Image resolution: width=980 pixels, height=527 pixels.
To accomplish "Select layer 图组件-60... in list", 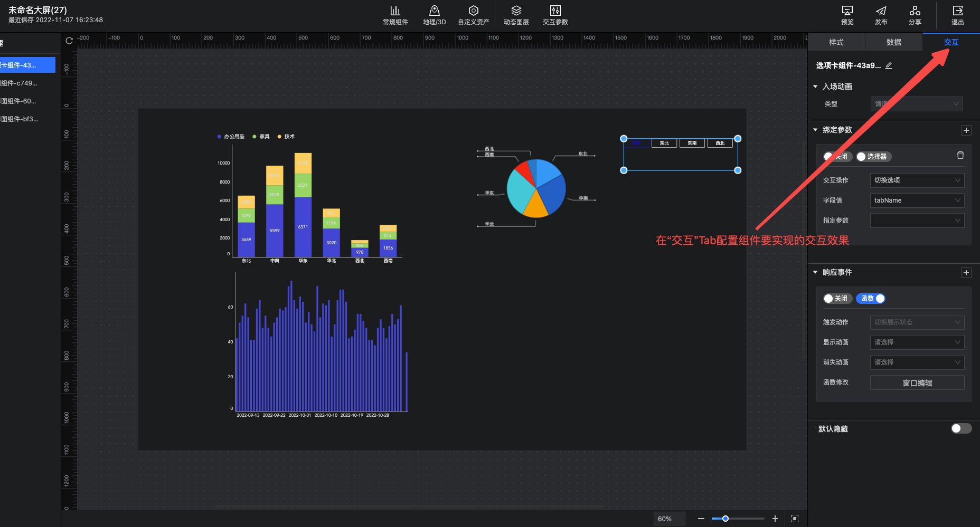I will [27, 101].
